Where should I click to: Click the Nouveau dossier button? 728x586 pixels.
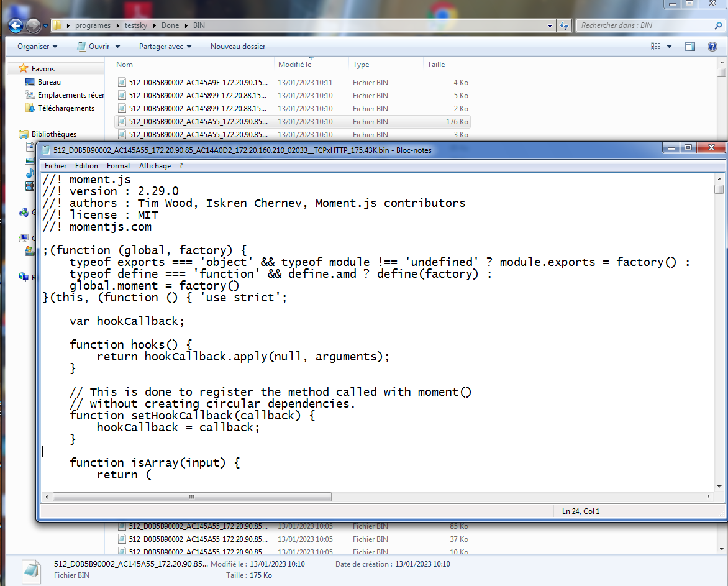[x=237, y=47]
